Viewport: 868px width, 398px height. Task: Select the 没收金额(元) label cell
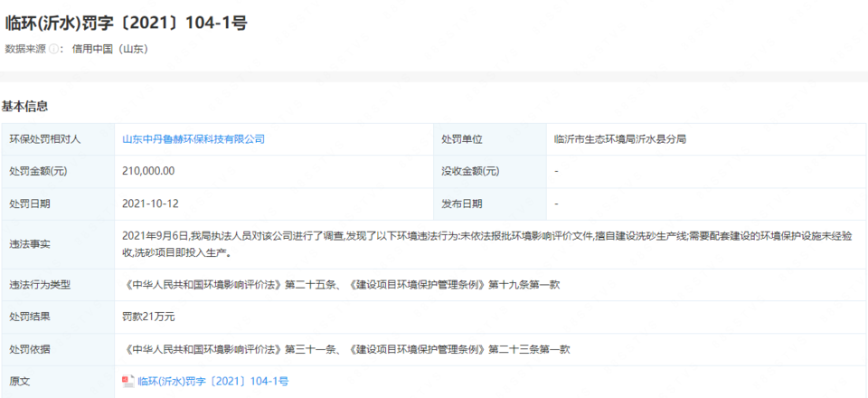(490, 172)
